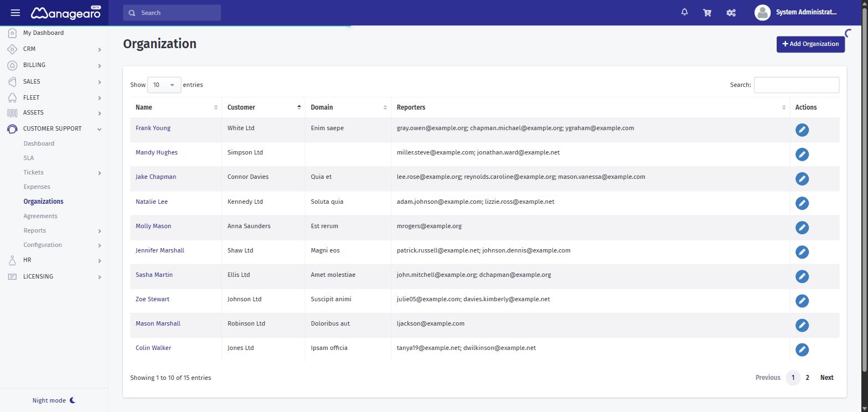Open My Dashboard menu item
The height and width of the screenshot is (412, 868).
[x=43, y=33]
